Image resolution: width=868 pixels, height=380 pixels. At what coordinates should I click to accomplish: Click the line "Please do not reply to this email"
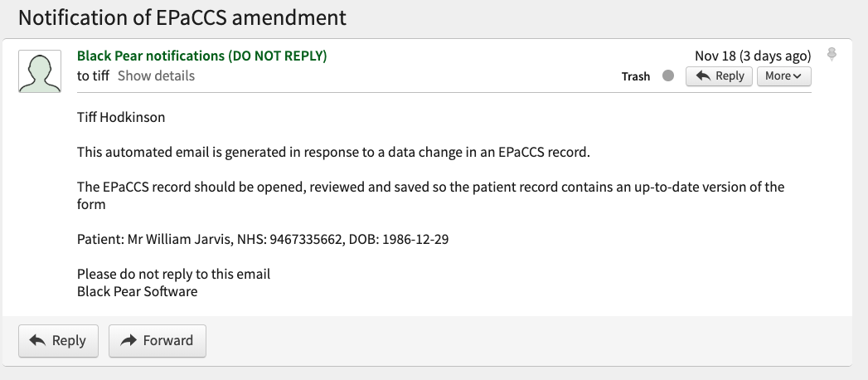point(173,274)
